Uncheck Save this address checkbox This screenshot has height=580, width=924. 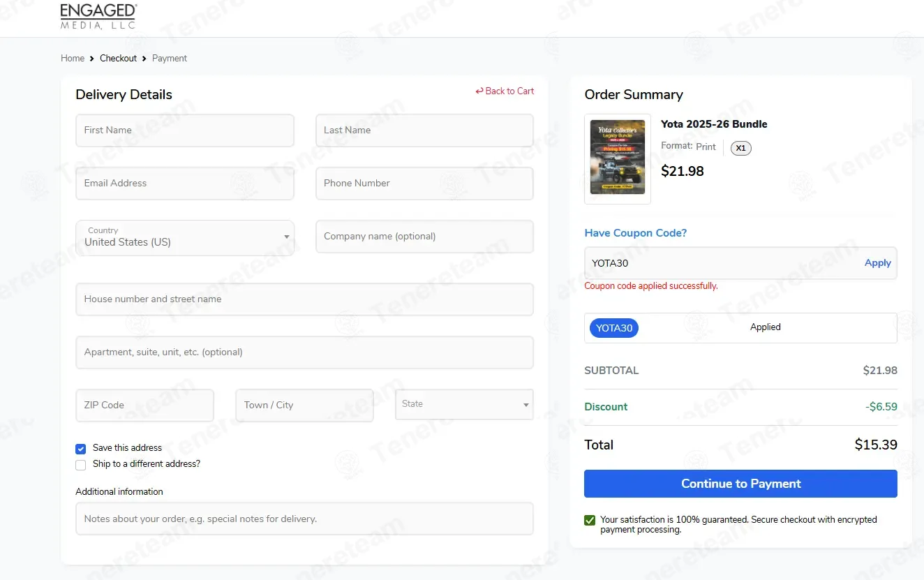pos(81,449)
